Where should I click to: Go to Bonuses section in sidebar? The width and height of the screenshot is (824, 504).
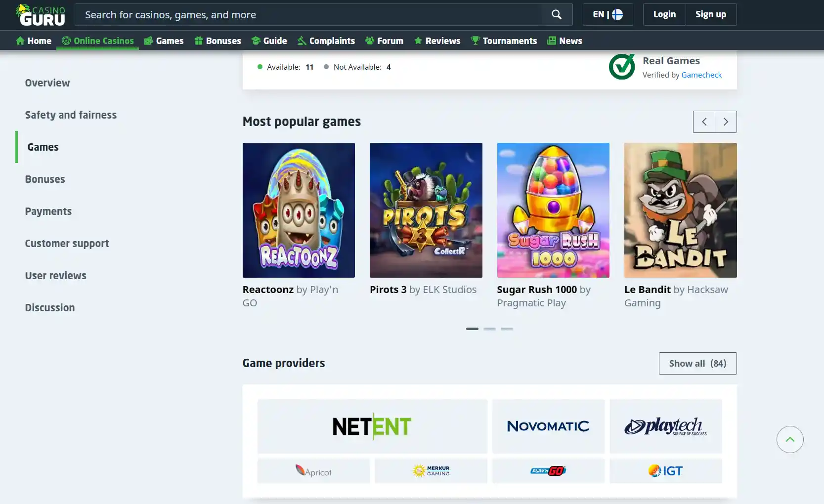pos(45,179)
